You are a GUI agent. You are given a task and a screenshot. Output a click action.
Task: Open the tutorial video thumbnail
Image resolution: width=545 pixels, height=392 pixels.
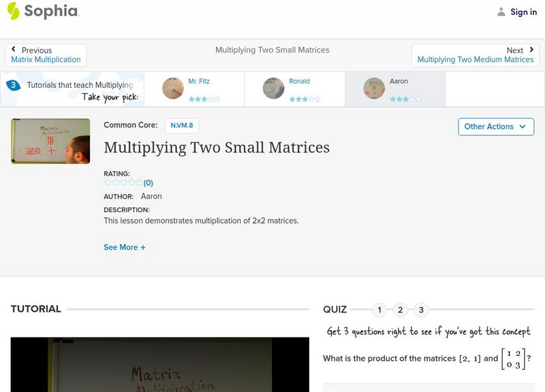(x=50, y=141)
